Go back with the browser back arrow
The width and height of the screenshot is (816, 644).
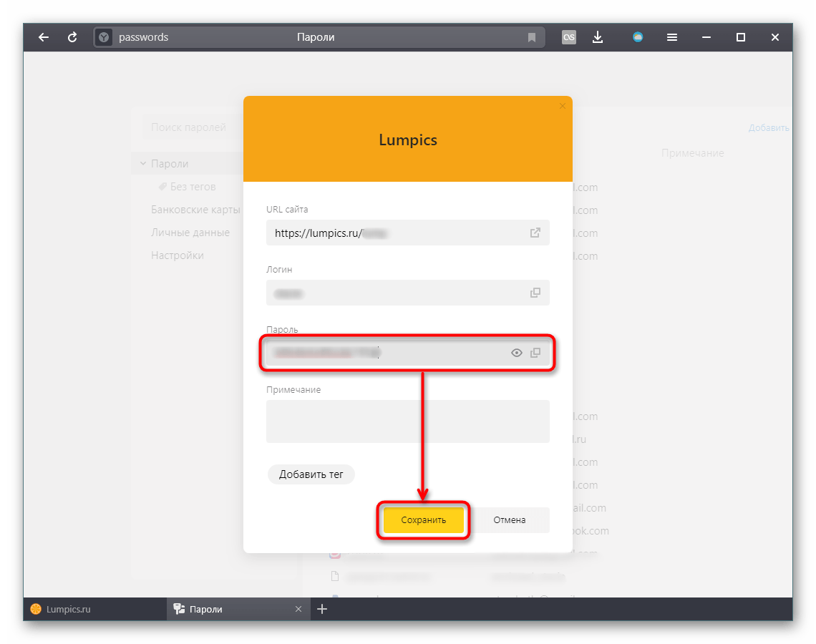[x=44, y=37]
